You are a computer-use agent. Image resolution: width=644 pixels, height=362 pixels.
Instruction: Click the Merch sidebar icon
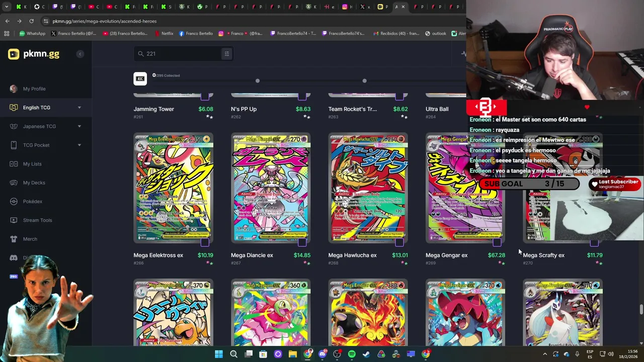pos(14,239)
